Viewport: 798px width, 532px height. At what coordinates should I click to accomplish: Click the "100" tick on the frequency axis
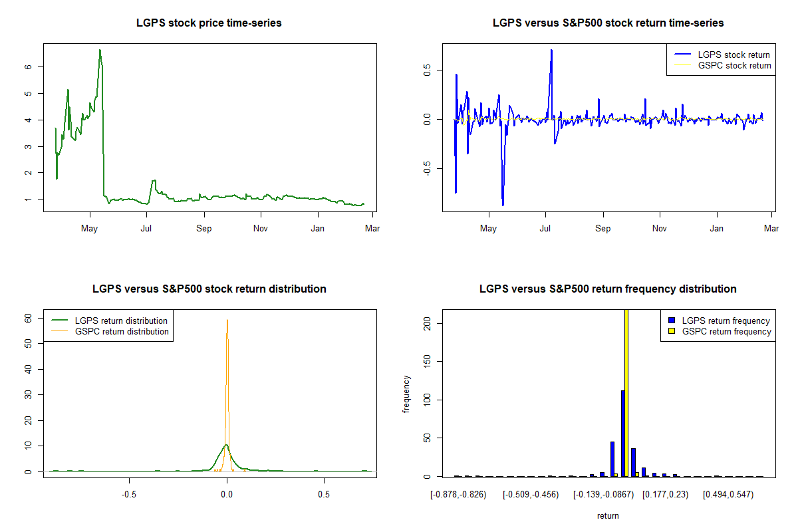pos(428,400)
